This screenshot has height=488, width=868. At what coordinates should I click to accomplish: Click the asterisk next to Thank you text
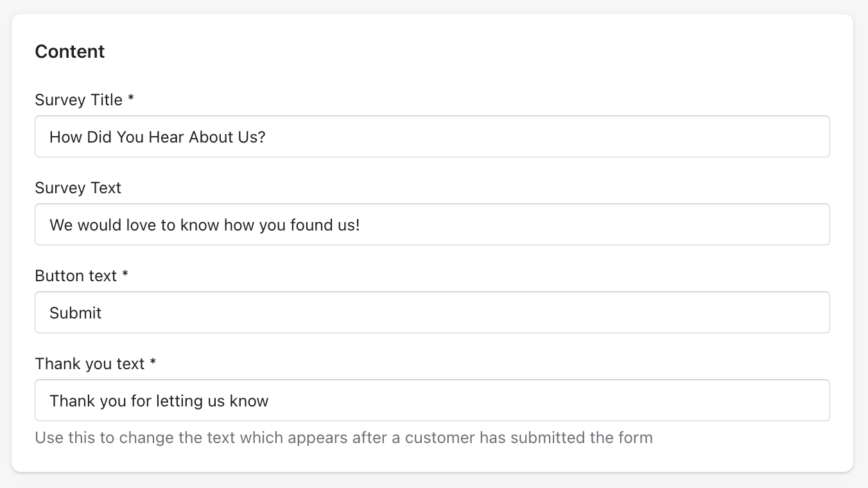coord(153,363)
